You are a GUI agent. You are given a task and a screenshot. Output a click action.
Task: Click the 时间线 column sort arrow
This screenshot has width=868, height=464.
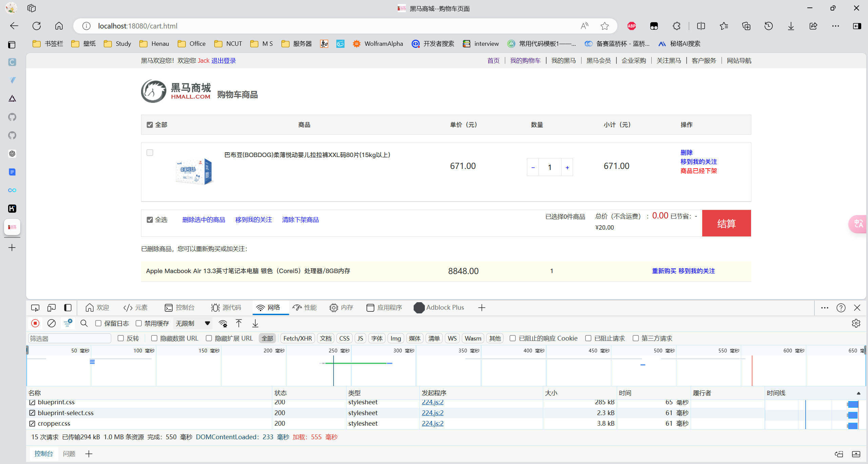pyautogui.click(x=859, y=393)
